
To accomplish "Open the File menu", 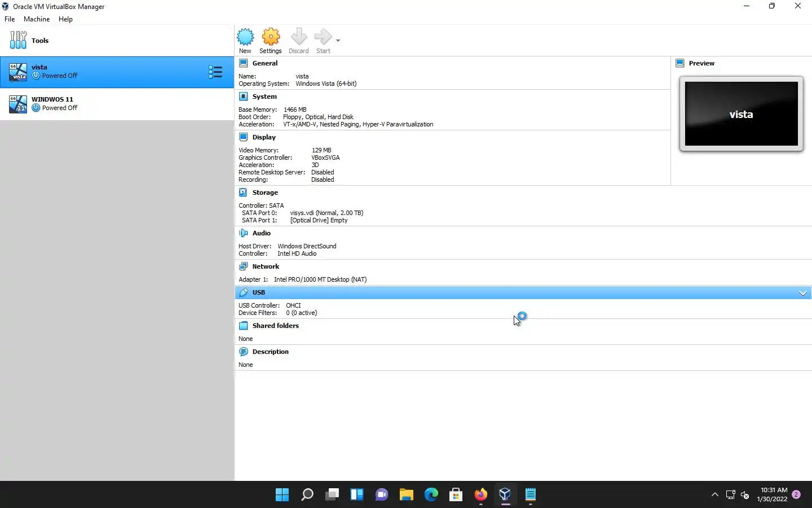I will pos(10,19).
